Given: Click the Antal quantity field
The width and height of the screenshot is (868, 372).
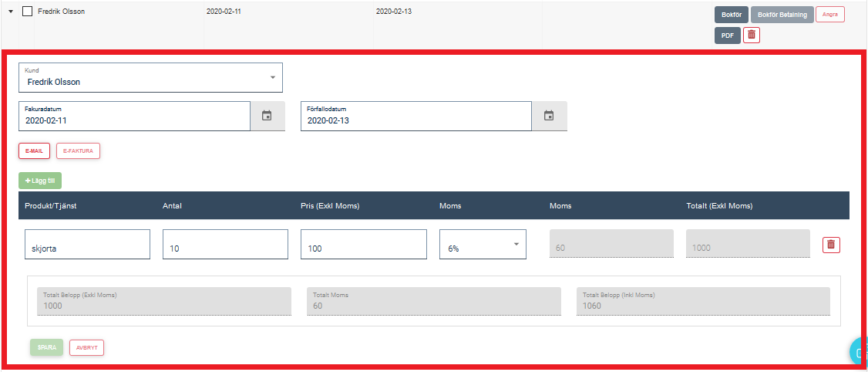Looking at the screenshot, I should (225, 245).
